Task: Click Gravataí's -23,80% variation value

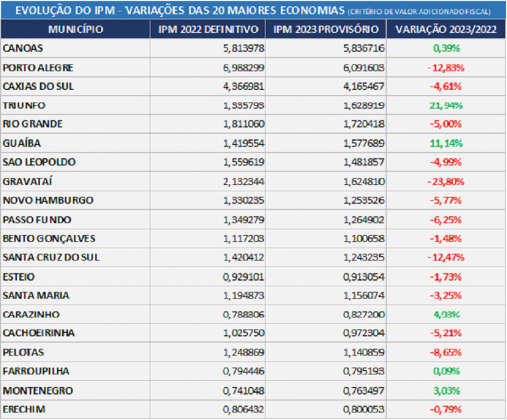Action: 446,181
